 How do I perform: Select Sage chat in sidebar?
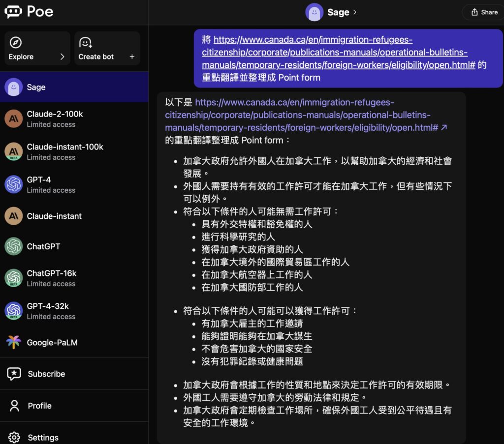(74, 87)
